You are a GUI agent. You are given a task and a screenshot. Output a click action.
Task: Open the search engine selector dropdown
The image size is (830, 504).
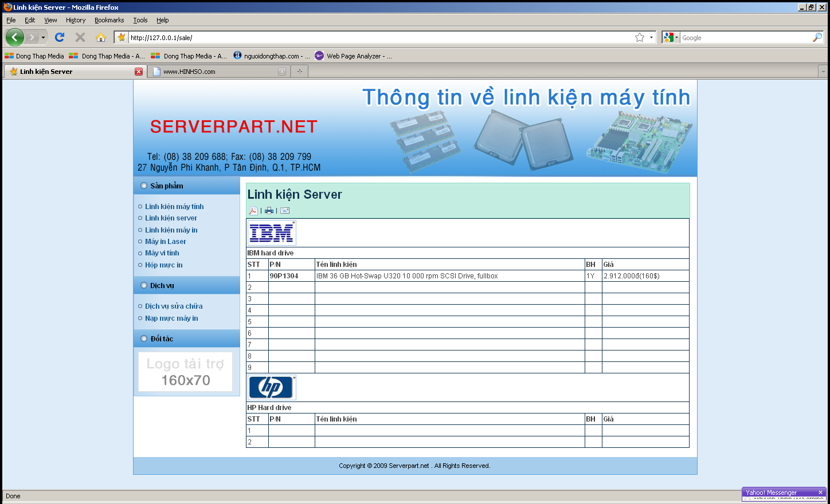click(x=671, y=37)
